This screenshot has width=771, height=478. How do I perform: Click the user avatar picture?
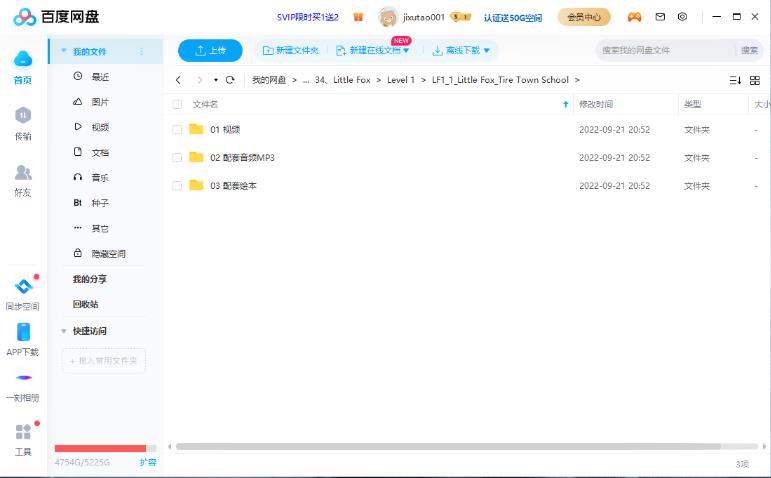click(x=387, y=17)
